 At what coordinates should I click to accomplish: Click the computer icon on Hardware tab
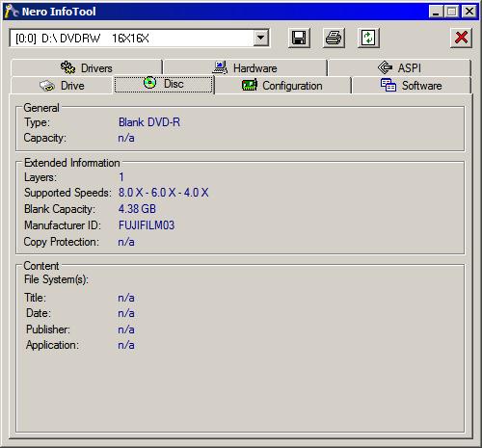pos(220,67)
